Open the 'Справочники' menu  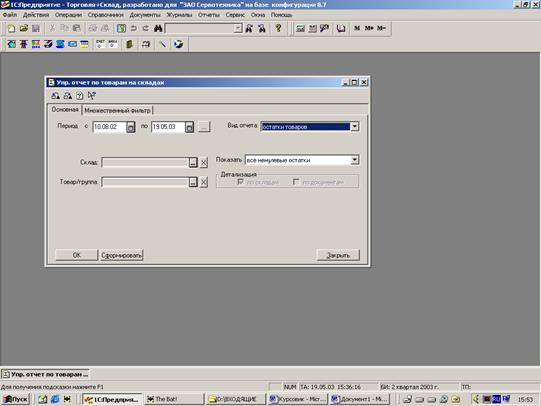coord(106,15)
